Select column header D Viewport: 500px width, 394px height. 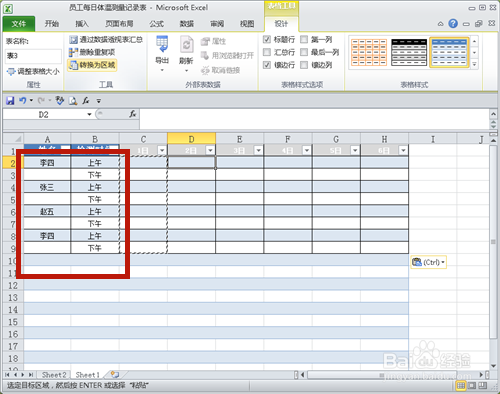tap(191, 139)
